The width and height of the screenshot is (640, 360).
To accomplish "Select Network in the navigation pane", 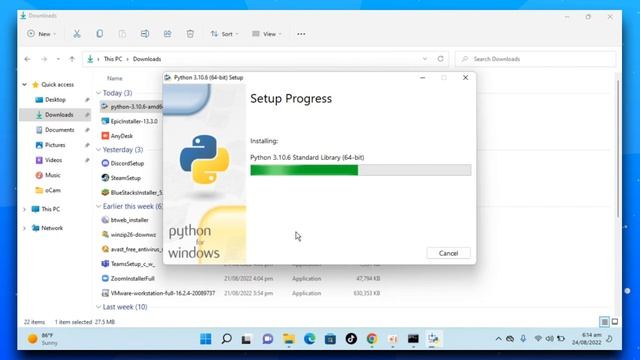I will (52, 228).
